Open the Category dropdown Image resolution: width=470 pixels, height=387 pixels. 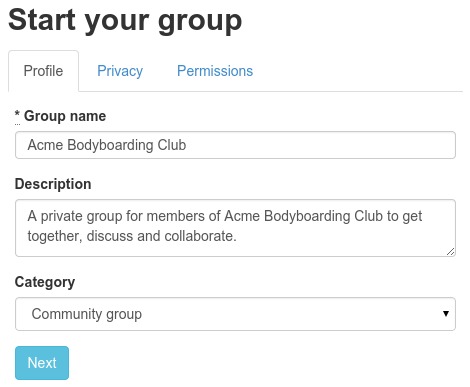(x=235, y=314)
